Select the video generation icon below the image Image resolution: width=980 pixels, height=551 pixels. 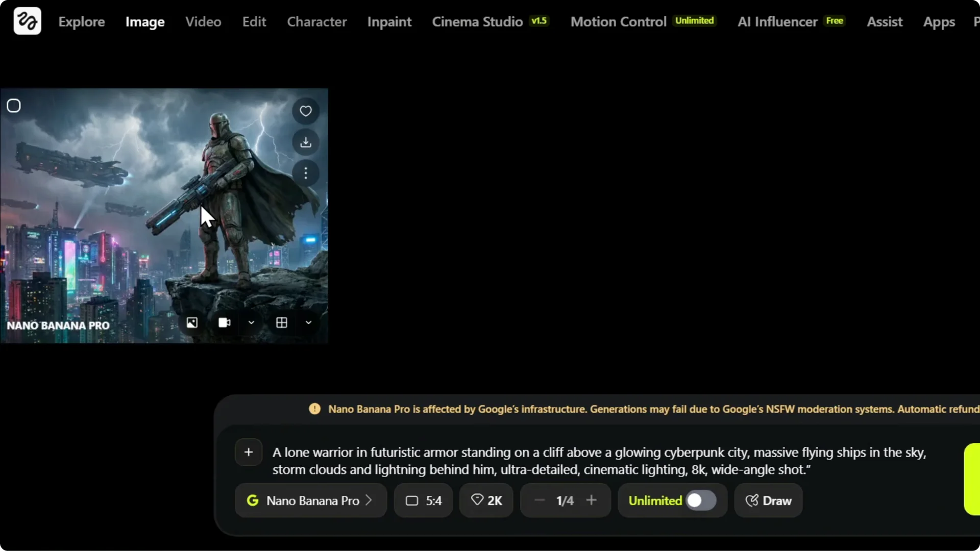[x=224, y=322]
